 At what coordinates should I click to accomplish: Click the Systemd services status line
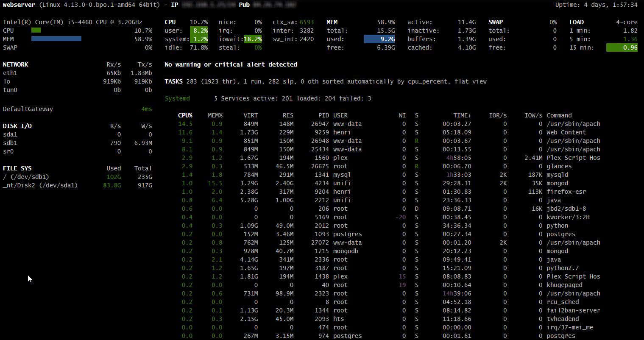[268, 98]
